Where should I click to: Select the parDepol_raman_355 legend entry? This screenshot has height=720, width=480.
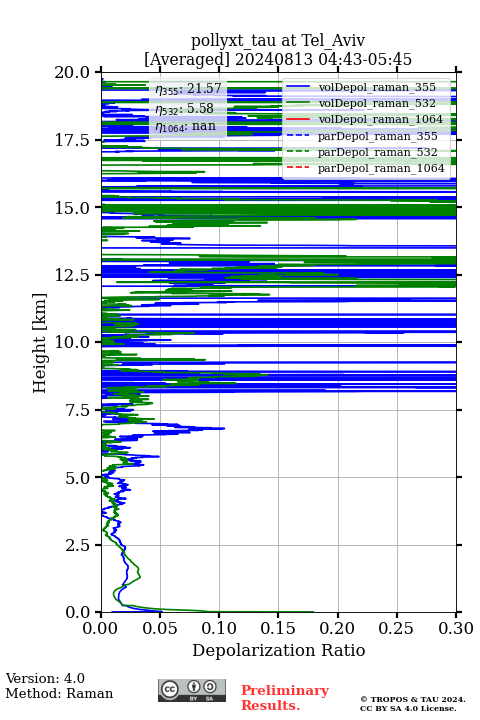(x=362, y=136)
